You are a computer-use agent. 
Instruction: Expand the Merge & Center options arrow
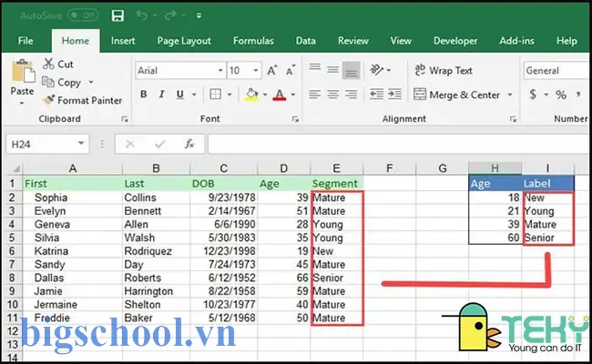[x=510, y=95]
